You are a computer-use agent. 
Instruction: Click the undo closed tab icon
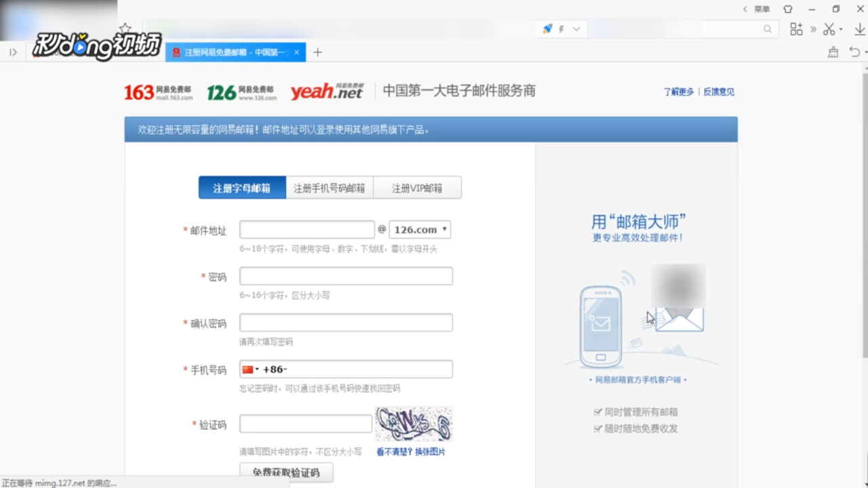coord(854,52)
